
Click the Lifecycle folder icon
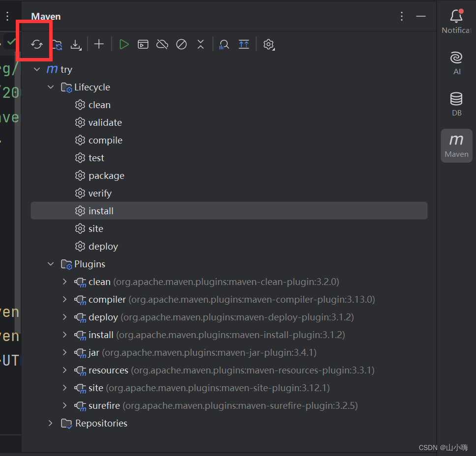(66, 87)
